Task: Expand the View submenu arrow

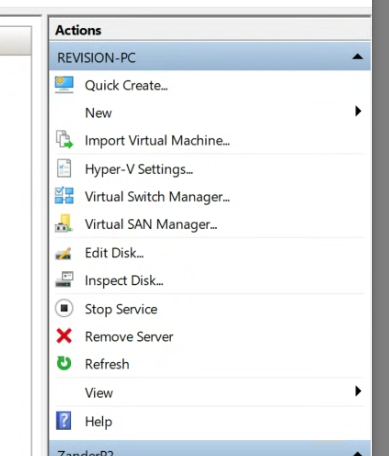Action: pos(358,391)
